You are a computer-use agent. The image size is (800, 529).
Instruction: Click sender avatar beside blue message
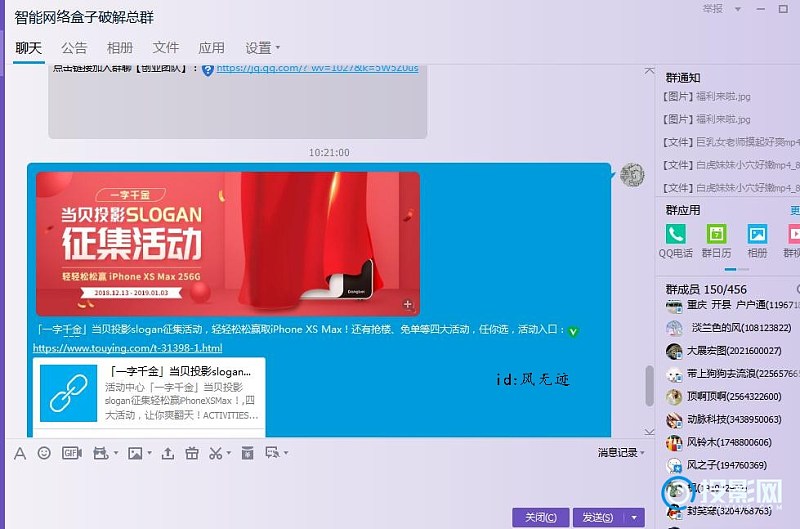click(x=632, y=175)
